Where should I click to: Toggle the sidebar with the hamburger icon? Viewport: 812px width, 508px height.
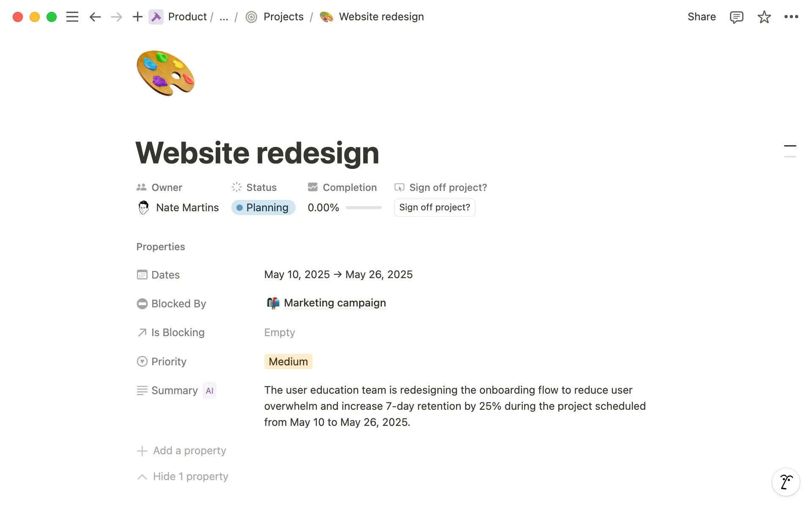(x=72, y=17)
